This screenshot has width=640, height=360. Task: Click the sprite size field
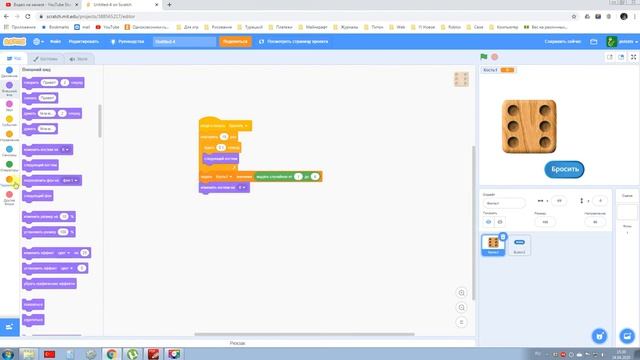(545, 222)
